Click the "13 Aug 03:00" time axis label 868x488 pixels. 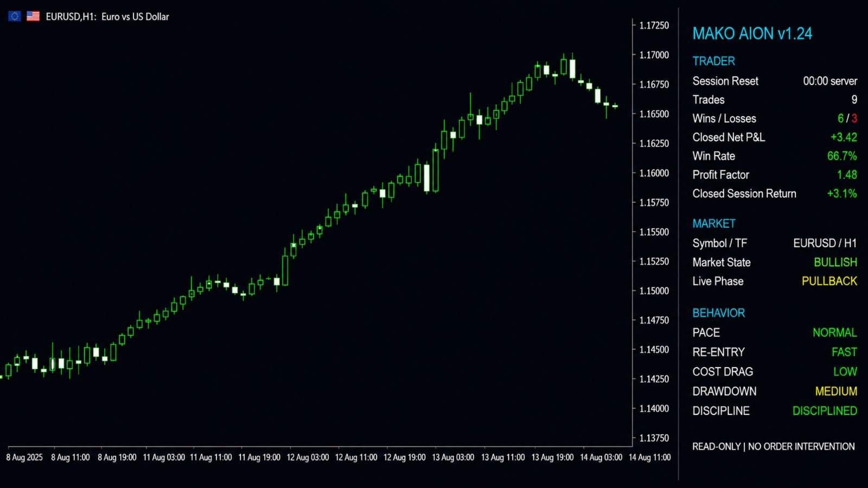click(x=453, y=458)
